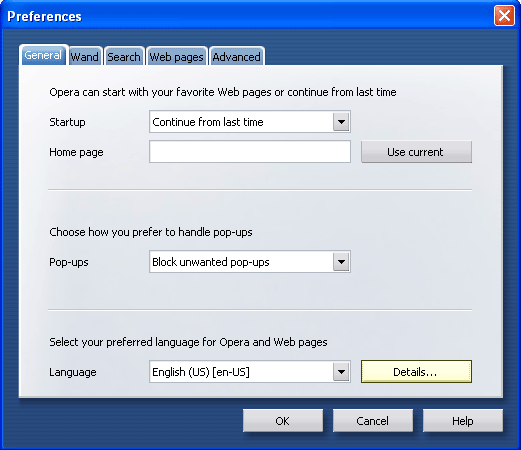Viewport: 521px width, 450px height.
Task: Click the 'English (US) [en-US]' combo box
Action: pos(250,372)
